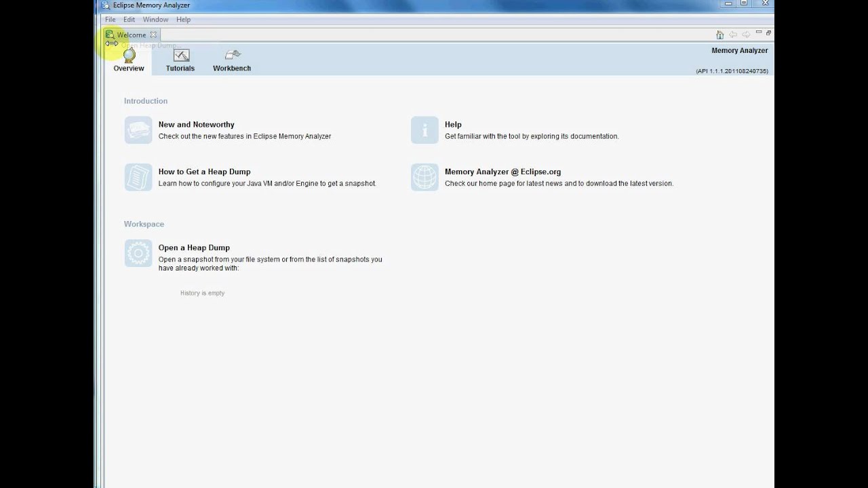The width and height of the screenshot is (868, 488).
Task: Click 'Open a snapshot from your file system' description
Action: point(271,264)
